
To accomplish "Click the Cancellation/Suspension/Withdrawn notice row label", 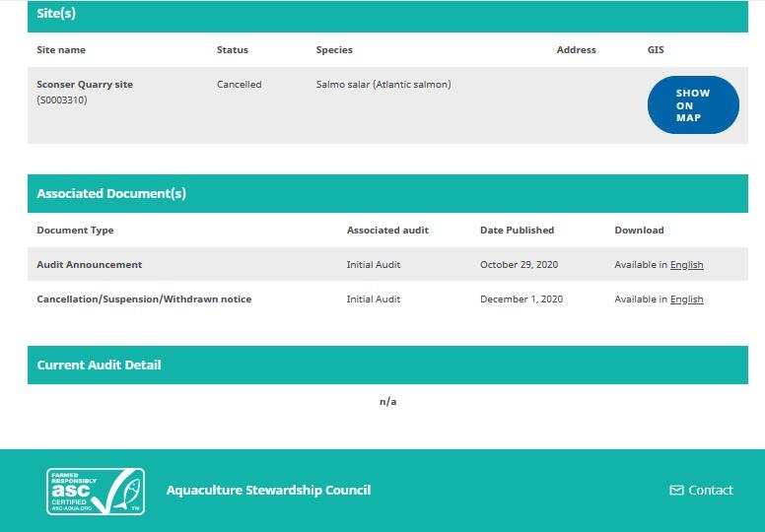I will 144,299.
